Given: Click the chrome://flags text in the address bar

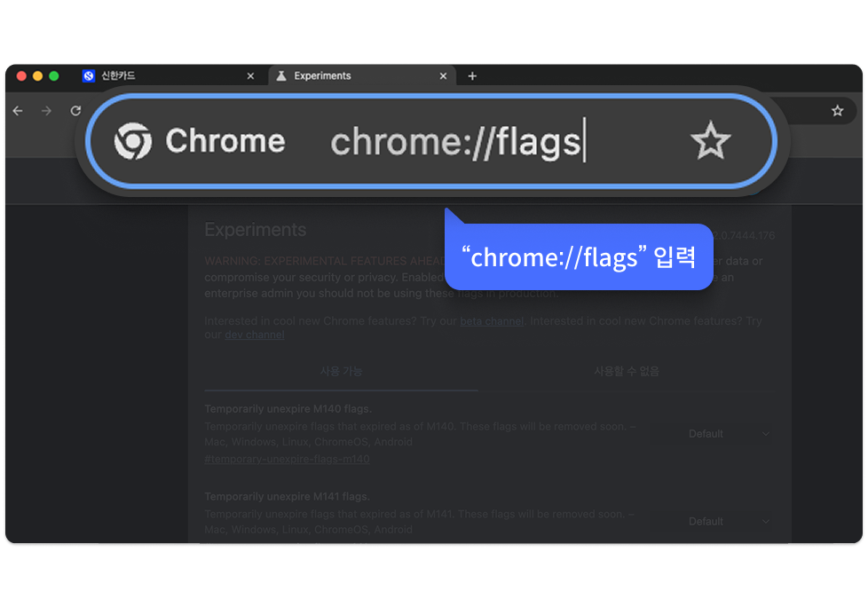Looking at the screenshot, I should click(x=455, y=142).
